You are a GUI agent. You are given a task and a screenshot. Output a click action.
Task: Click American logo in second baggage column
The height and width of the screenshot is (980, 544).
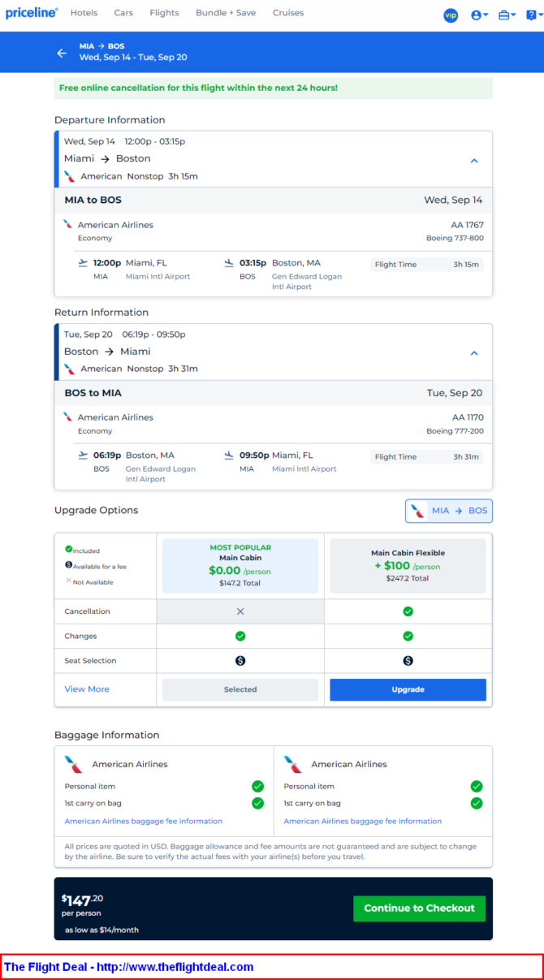click(x=294, y=764)
